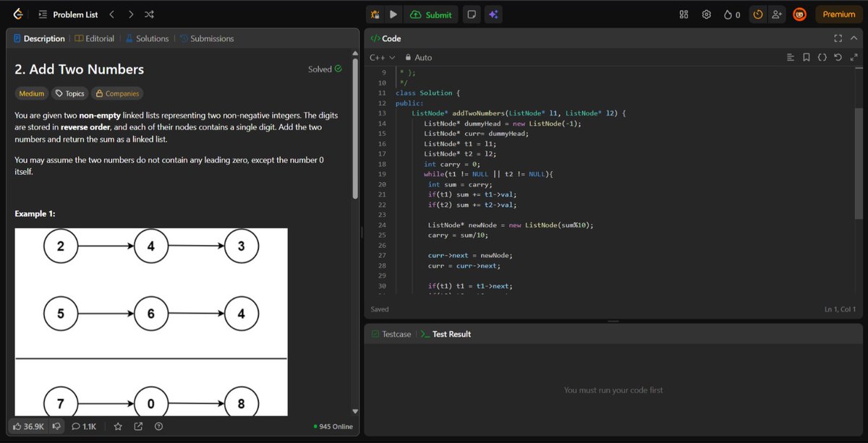868x443 pixels.
Task: Open the settings gear icon
Action: [x=707, y=14]
